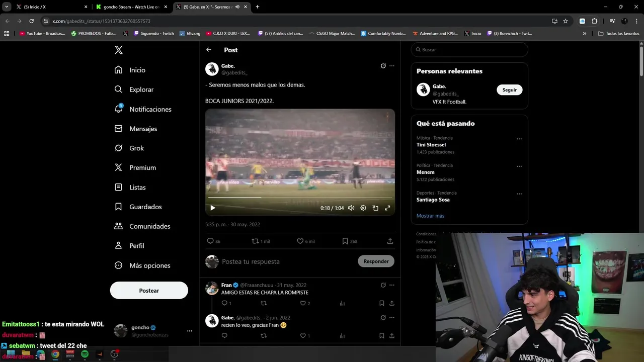Open Explorar page

[134, 89]
